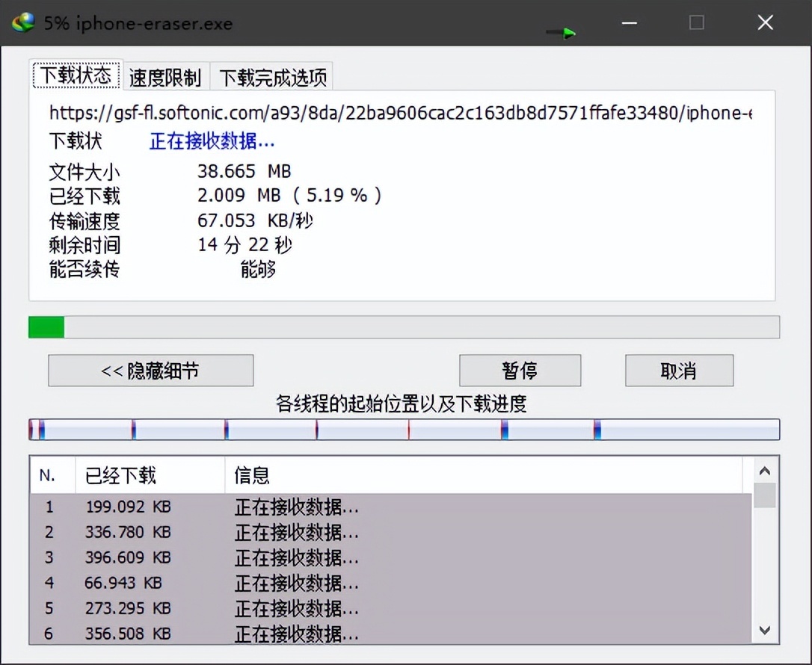Click the 已经下载 column header

[150, 475]
